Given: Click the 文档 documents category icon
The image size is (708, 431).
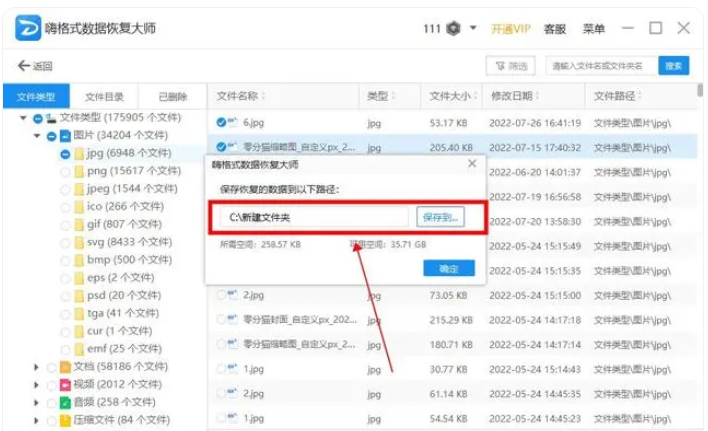Looking at the screenshot, I should tap(65, 367).
